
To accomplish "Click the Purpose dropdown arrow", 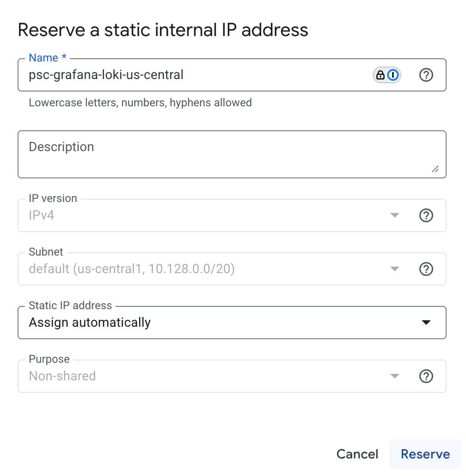I will click(394, 376).
